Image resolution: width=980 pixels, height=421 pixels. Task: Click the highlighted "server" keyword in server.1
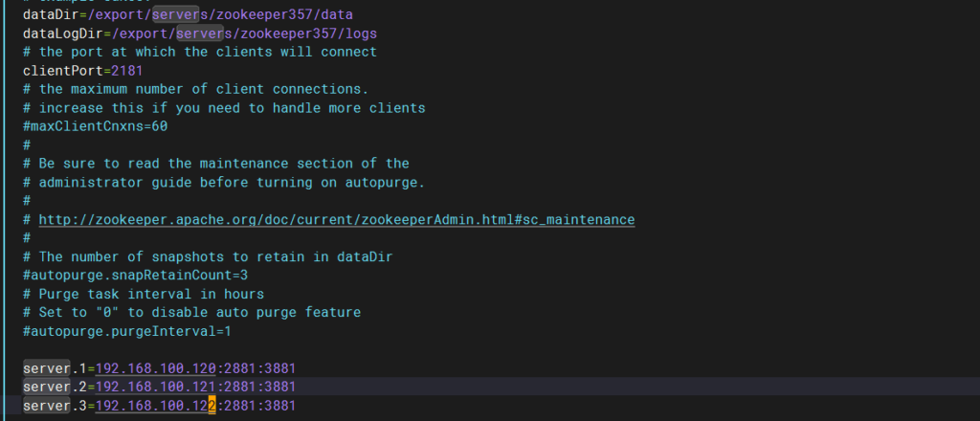click(x=47, y=368)
